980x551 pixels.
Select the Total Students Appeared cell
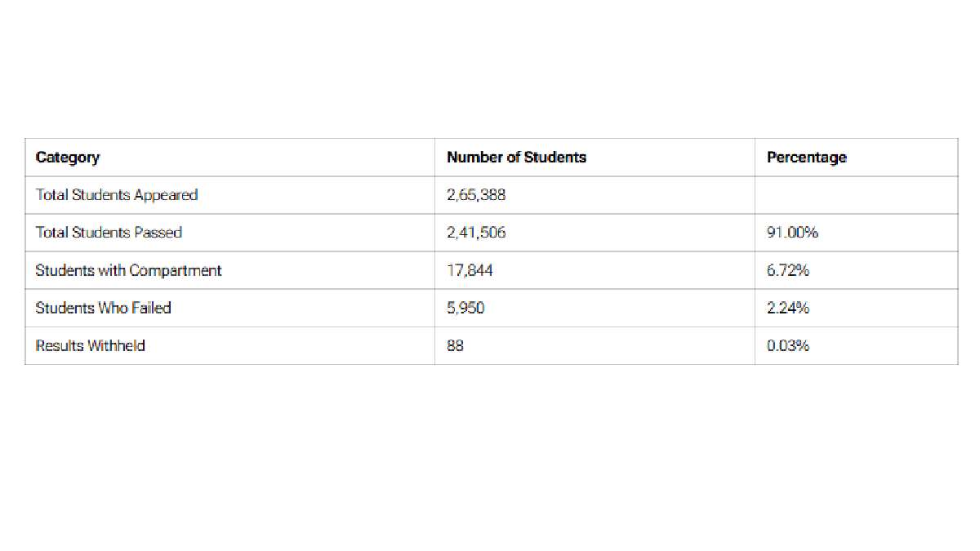click(117, 195)
